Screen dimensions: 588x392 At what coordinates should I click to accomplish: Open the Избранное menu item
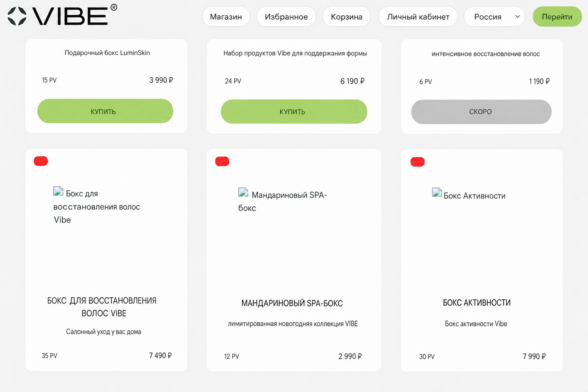pyautogui.click(x=286, y=16)
